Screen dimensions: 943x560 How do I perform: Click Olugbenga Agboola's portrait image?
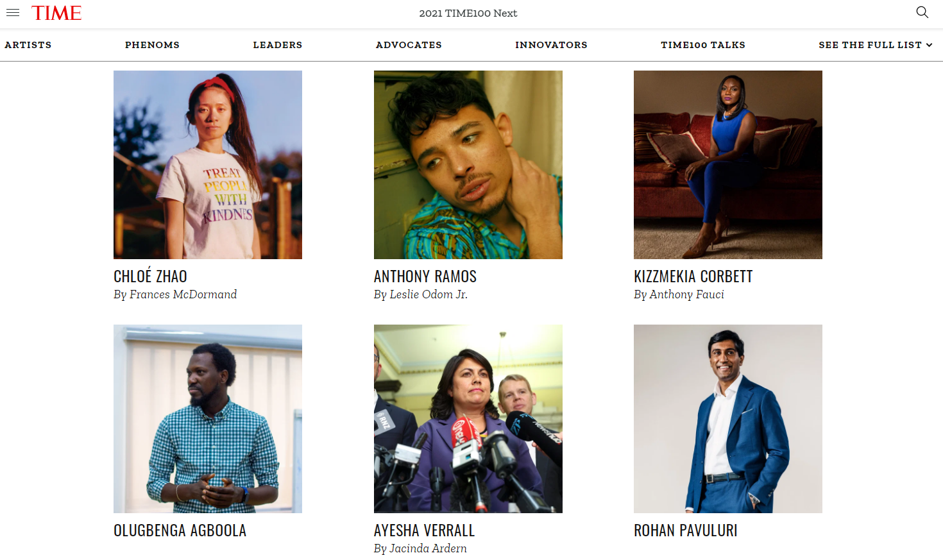click(208, 419)
